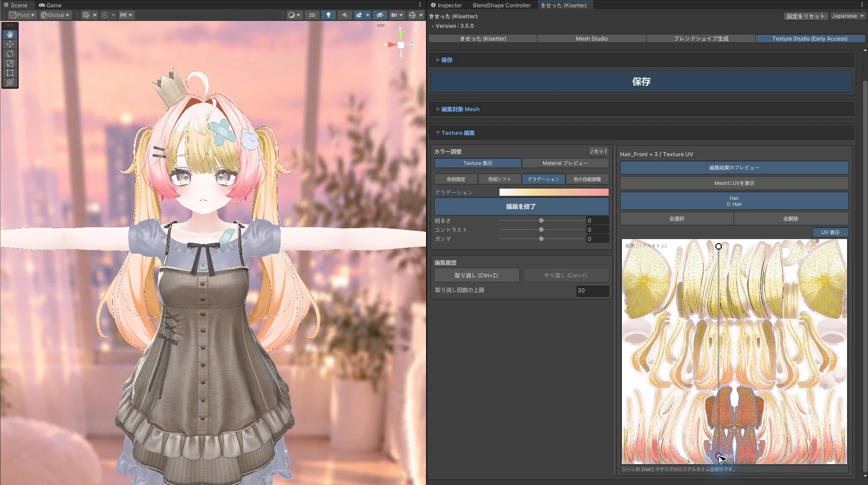
Task: Switch to the Game tab
Action: 50,5
